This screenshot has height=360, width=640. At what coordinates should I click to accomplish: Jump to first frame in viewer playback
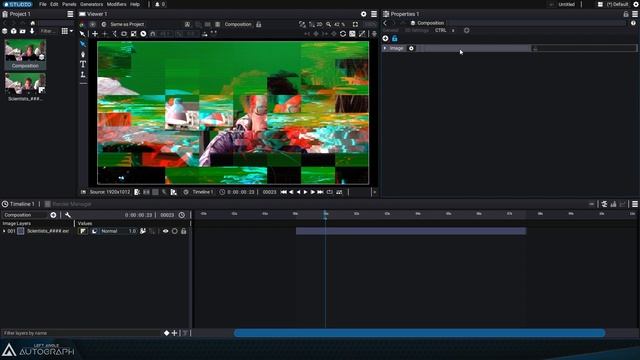283,192
